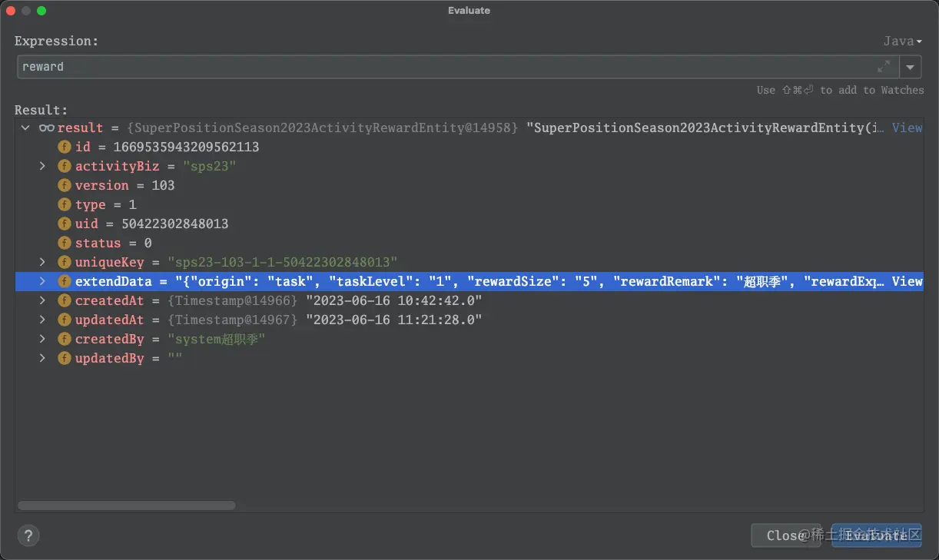Select the version = 103 row

coord(469,185)
